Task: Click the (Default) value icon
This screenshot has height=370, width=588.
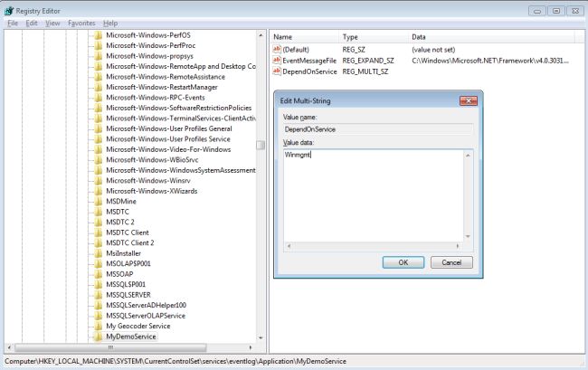Action: (x=277, y=49)
